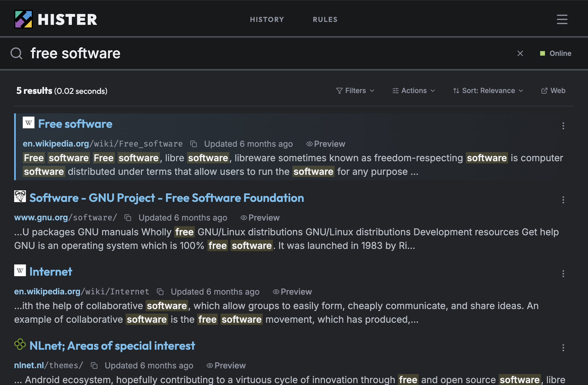Preview the NLnet themes result
Screen dimensions: 588x385
(x=226, y=365)
